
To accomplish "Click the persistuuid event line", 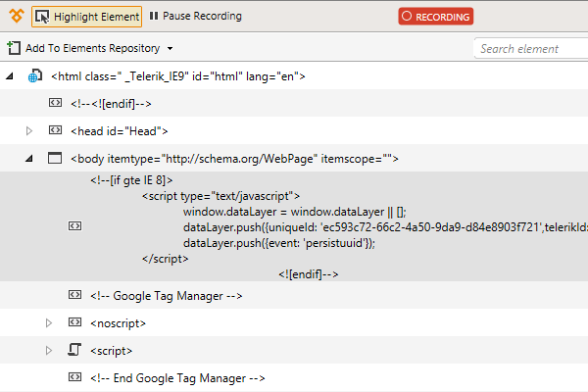I will click(x=279, y=243).
